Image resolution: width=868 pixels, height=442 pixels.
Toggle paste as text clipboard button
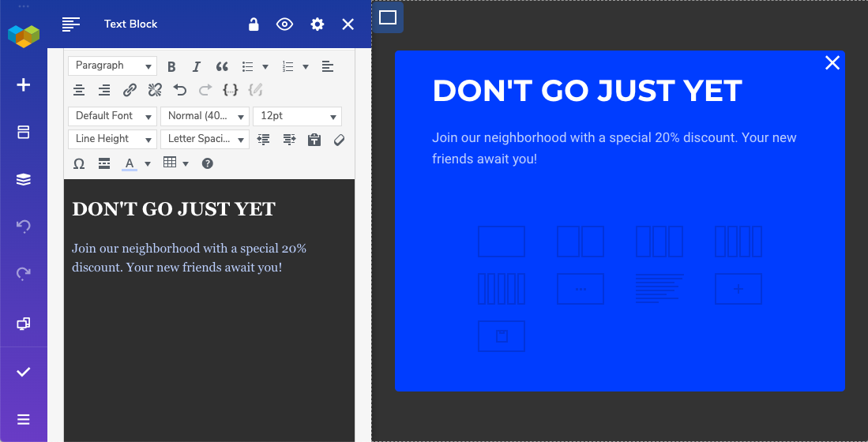point(314,140)
